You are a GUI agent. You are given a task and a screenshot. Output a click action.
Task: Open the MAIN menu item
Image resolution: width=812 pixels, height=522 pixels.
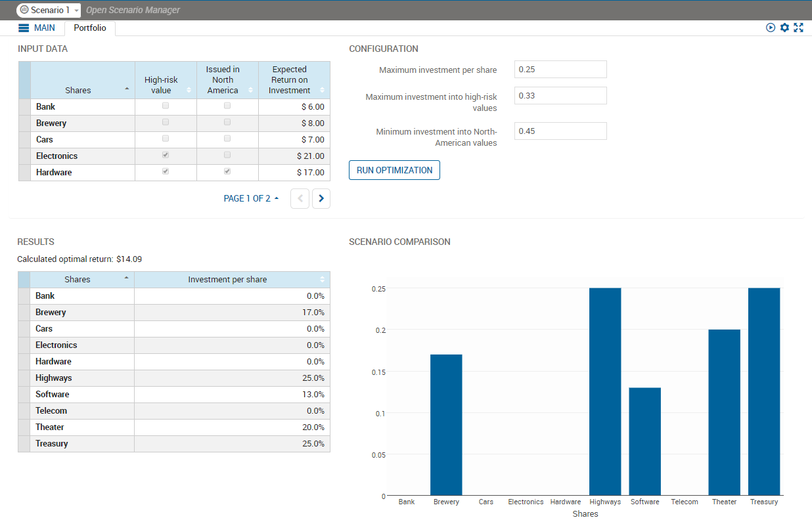45,28
